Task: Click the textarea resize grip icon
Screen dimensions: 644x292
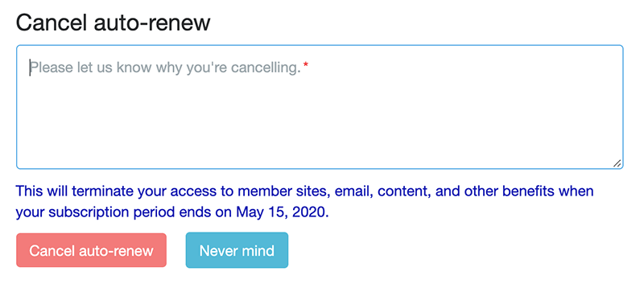Action: click(617, 163)
